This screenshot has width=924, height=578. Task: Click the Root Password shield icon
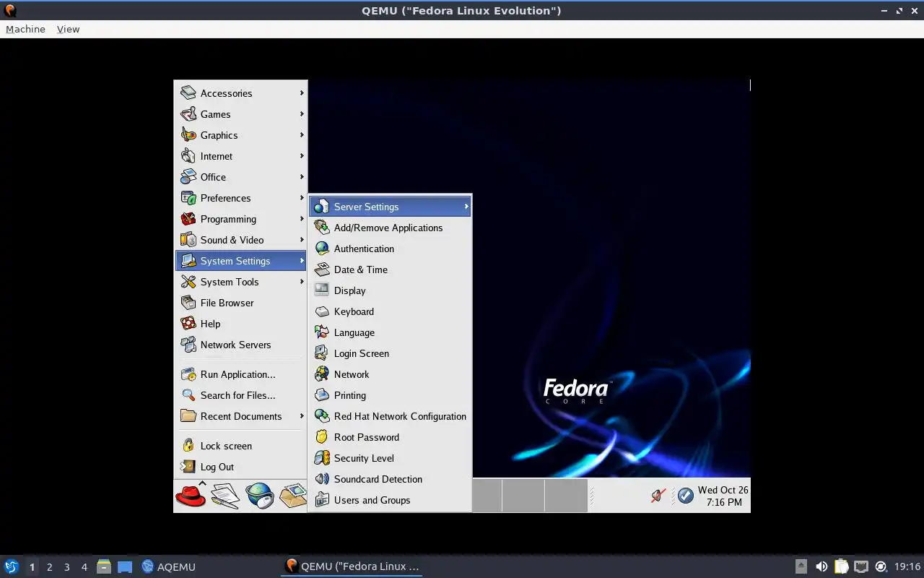(x=322, y=437)
